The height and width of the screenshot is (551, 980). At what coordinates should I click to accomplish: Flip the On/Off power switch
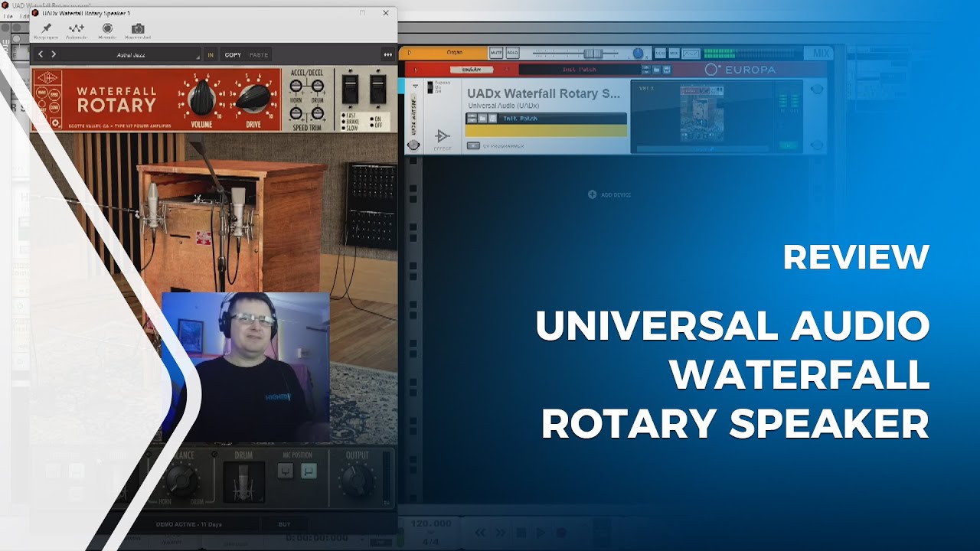click(x=378, y=89)
